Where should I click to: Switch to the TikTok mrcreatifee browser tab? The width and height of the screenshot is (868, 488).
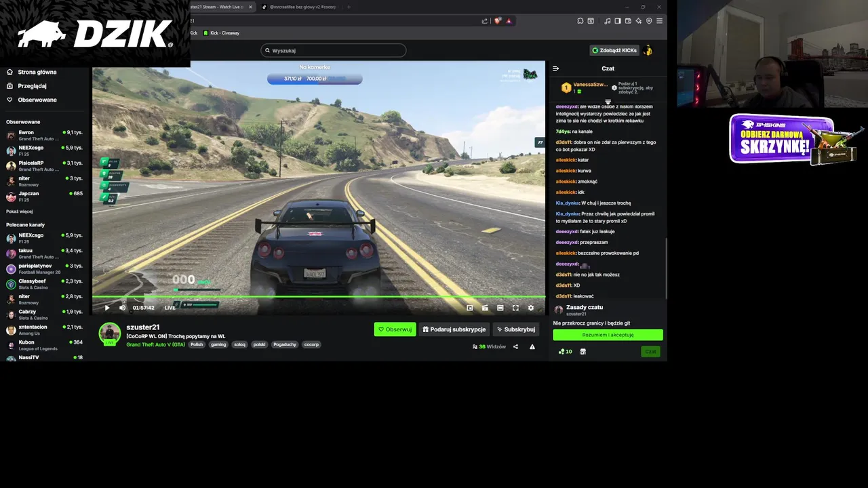pos(299,7)
